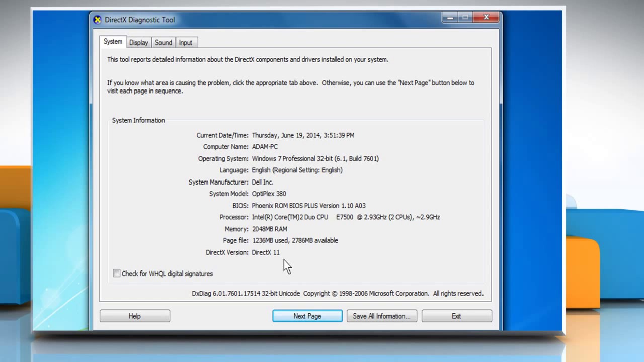Click the English language setting value
This screenshot has width=644, height=362.
point(297,170)
